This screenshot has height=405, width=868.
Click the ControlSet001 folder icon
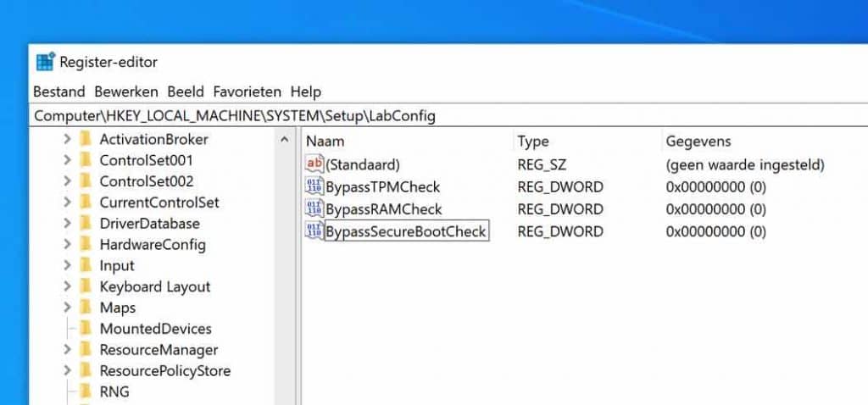tap(86, 160)
